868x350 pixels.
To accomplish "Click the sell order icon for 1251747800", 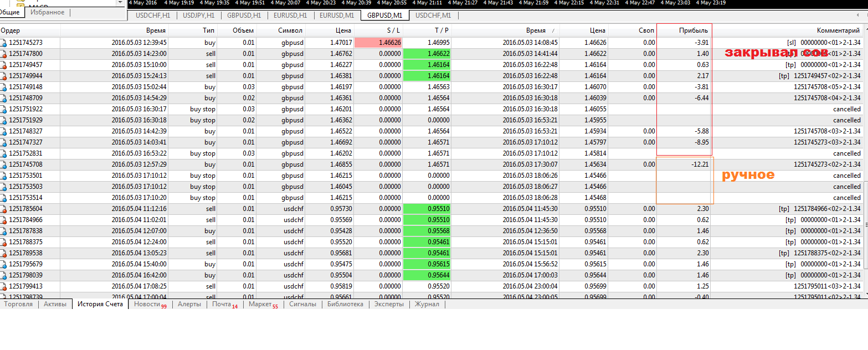I will pyautogui.click(x=4, y=54).
